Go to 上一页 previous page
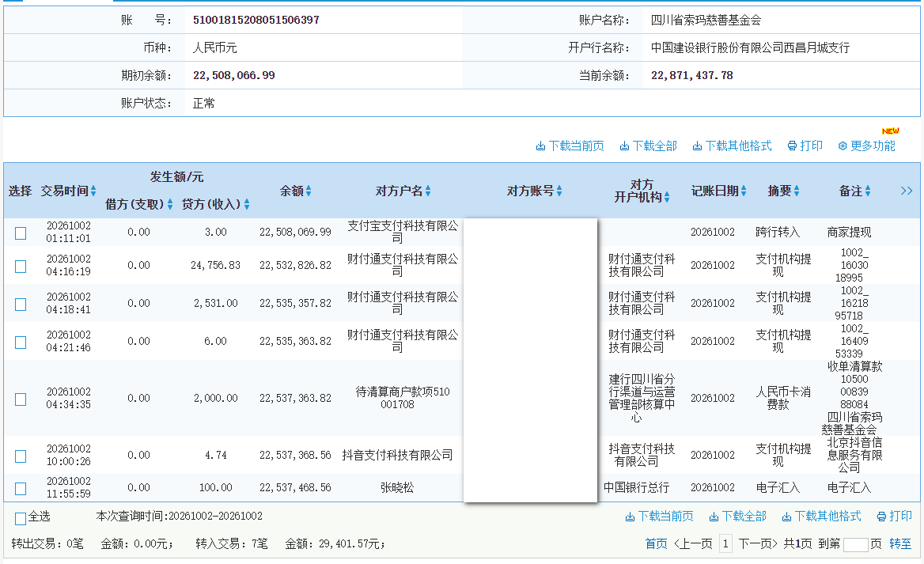The height and width of the screenshot is (564, 924). pyautogui.click(x=693, y=543)
